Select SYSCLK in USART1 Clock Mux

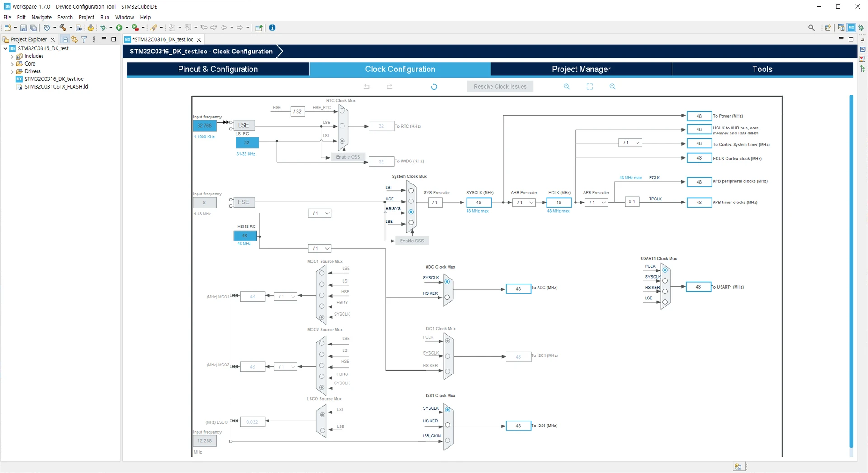click(x=665, y=281)
